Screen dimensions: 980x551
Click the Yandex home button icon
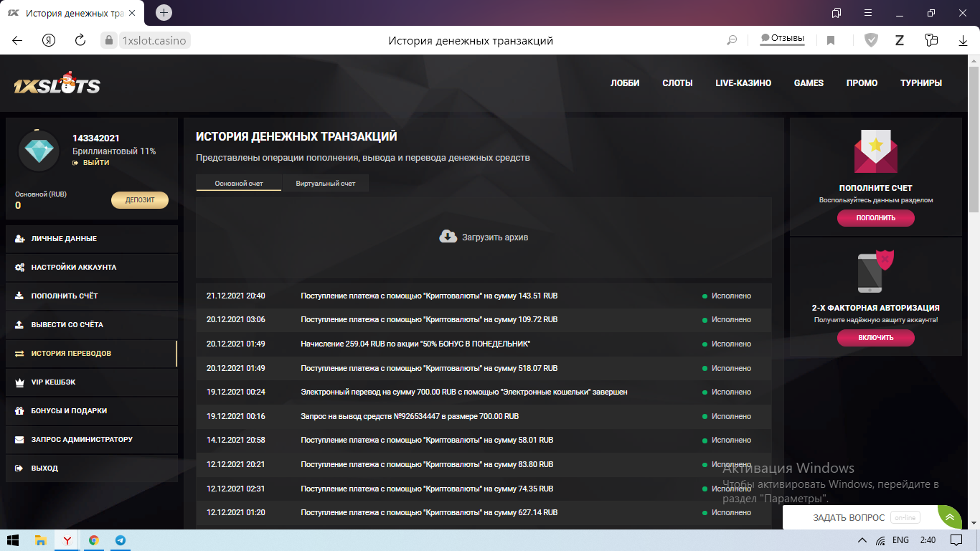click(x=49, y=40)
